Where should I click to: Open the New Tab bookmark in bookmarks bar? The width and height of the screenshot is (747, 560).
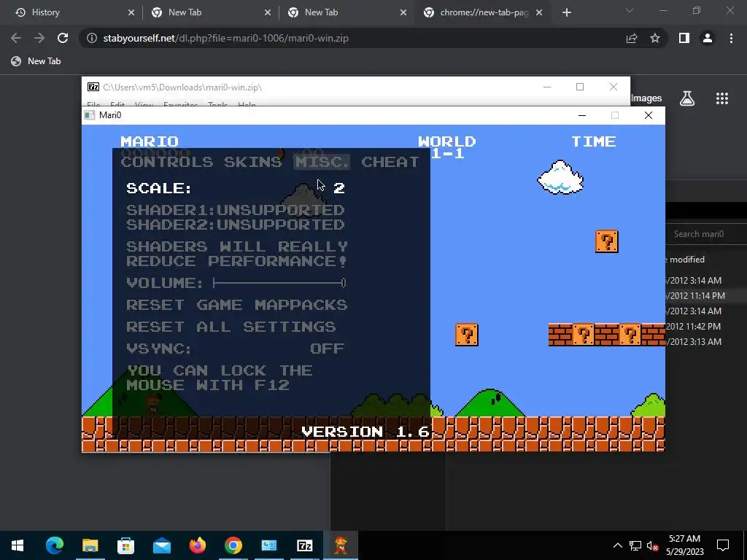36,61
